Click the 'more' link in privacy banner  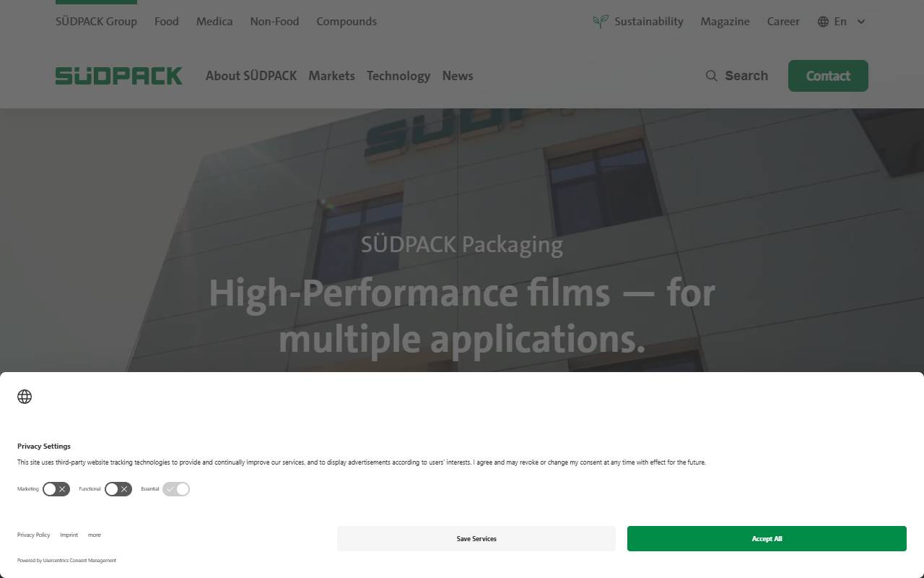click(95, 535)
